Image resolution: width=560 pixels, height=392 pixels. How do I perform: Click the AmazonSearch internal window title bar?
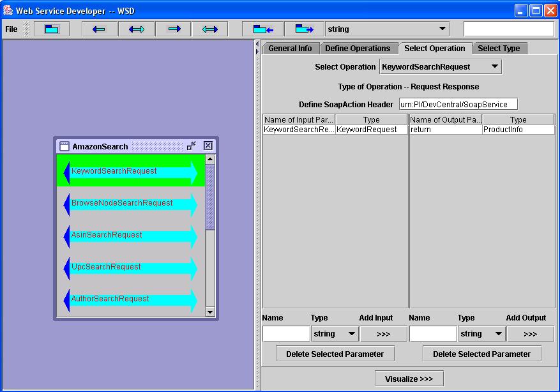point(136,146)
